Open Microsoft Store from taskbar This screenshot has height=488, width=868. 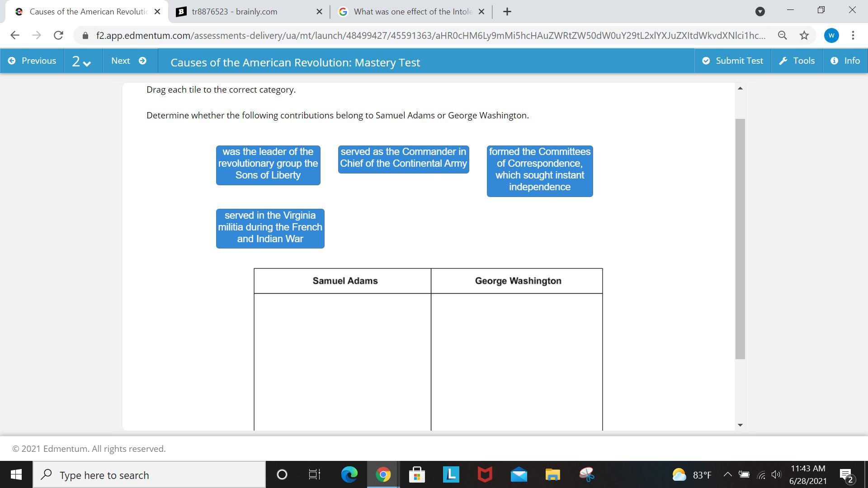point(417,475)
